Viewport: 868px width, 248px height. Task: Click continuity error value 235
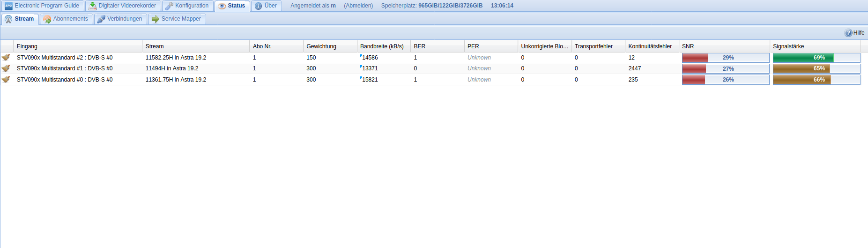(633, 80)
